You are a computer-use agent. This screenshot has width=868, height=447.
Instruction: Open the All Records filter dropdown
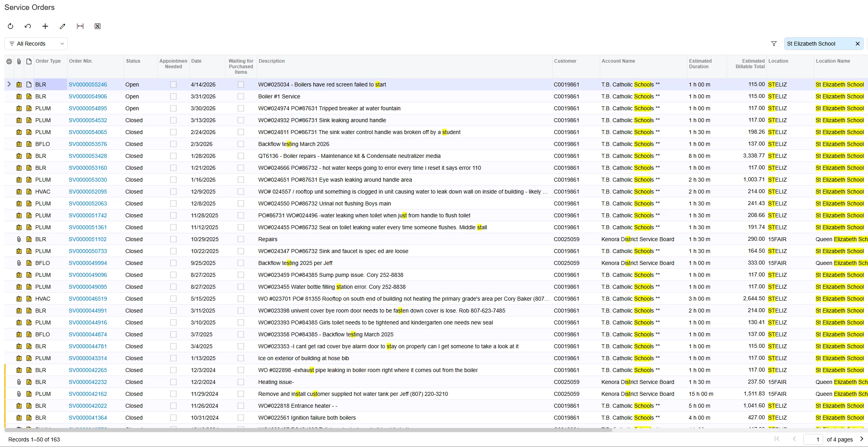pos(36,44)
